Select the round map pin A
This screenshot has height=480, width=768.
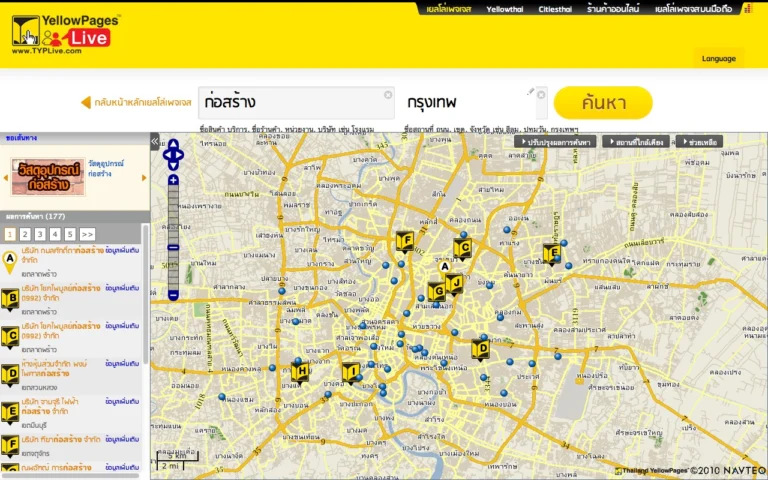click(444, 267)
